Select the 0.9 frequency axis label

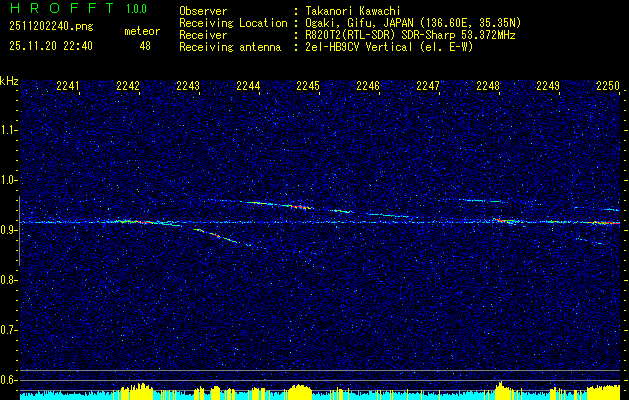8,230
